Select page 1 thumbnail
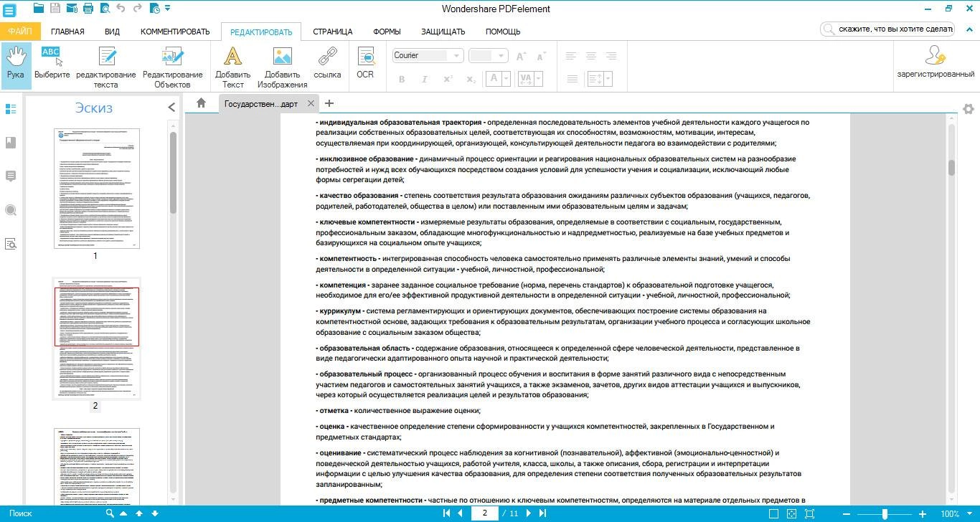This screenshot has width=980, height=522. [97, 189]
